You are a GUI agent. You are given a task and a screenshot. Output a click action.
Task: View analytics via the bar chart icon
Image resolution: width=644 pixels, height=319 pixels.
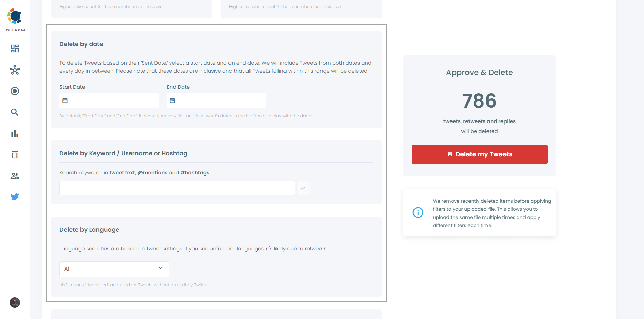(x=15, y=133)
